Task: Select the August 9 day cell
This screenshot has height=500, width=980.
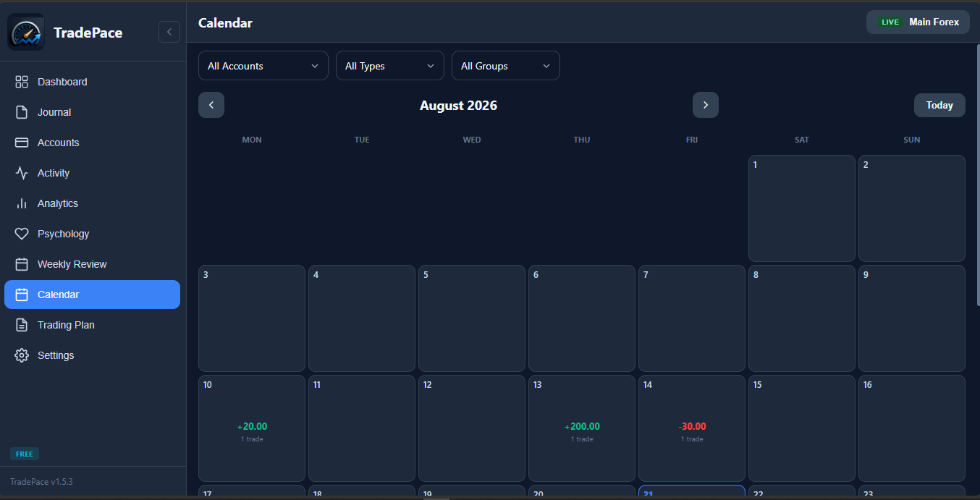Action: pyautogui.click(x=912, y=318)
